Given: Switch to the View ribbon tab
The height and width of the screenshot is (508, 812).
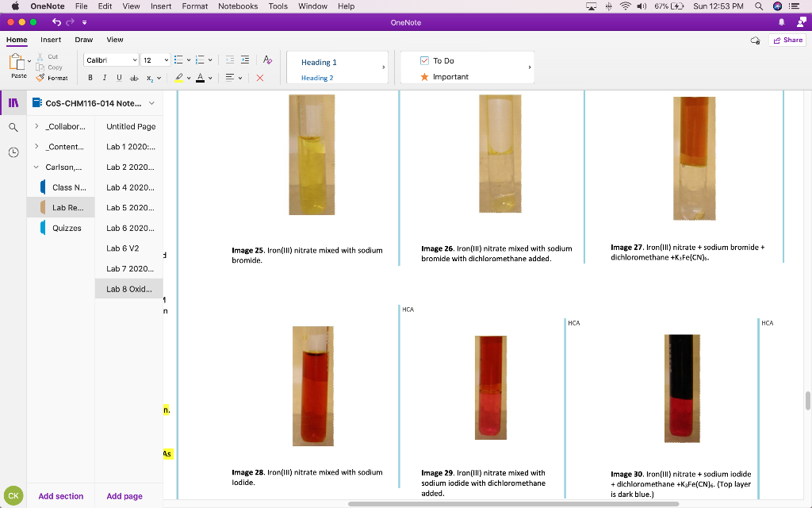Looking at the screenshot, I should point(115,40).
